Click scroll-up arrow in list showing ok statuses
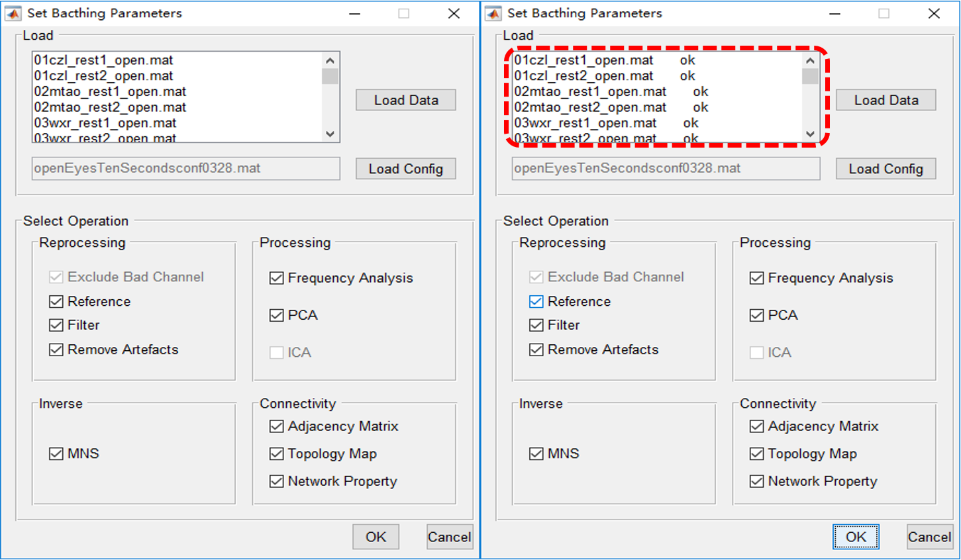Screen dimensions: 961x560 click(810, 61)
